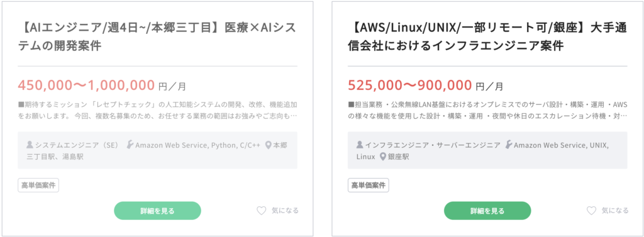Click wrench icon beside Amazon Web Service, UNIX
644x237 pixels.
[x=508, y=145]
